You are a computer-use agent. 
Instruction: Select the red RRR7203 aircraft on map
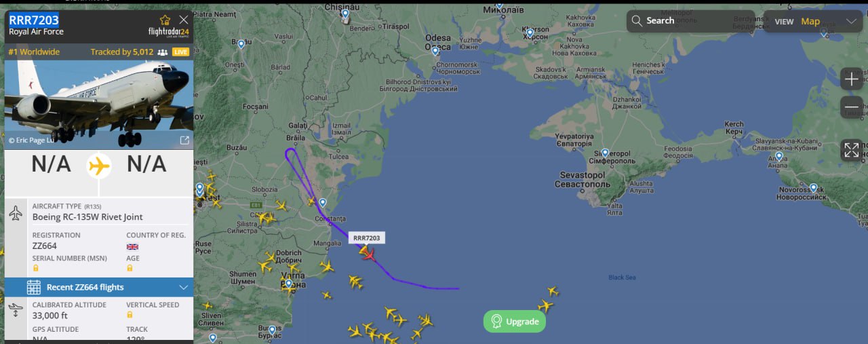[x=368, y=254]
